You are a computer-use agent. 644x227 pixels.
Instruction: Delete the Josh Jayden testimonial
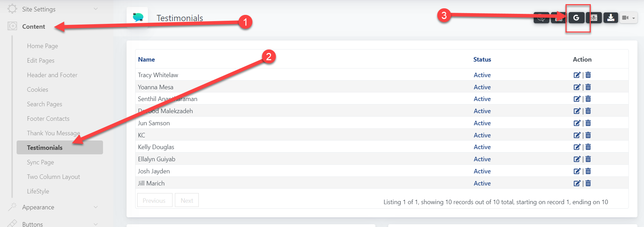point(588,171)
